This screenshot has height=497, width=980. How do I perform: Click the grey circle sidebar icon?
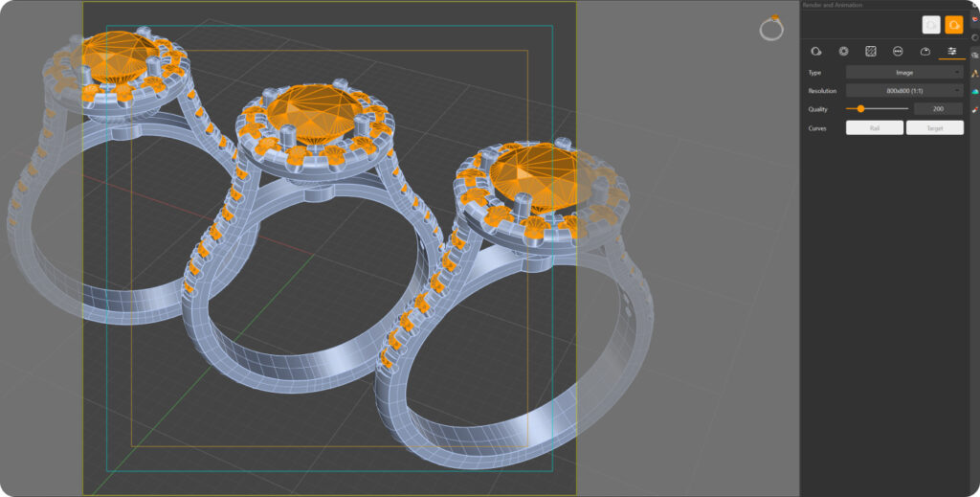click(x=974, y=37)
